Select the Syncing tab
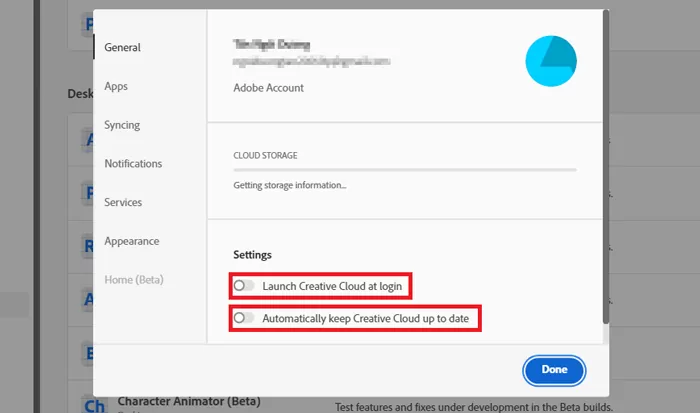700x413 pixels. coord(122,125)
